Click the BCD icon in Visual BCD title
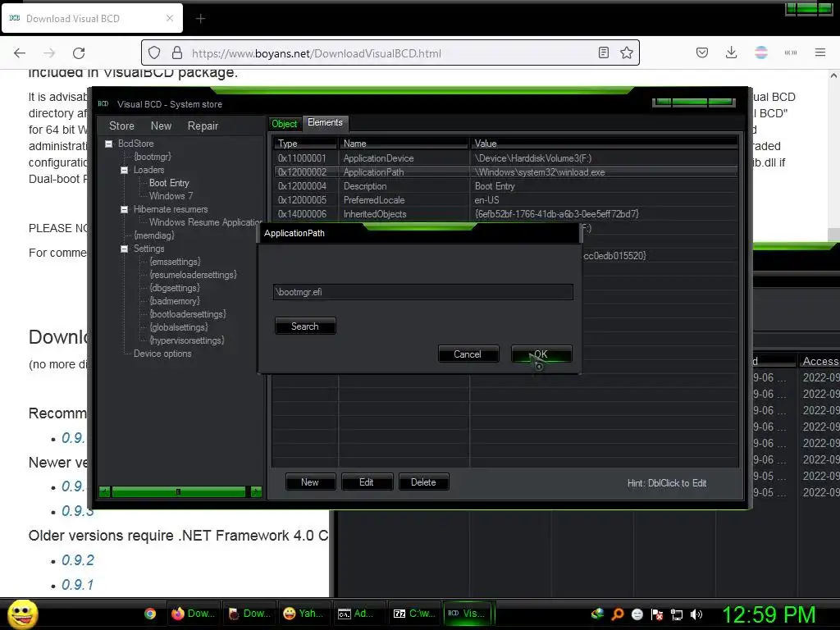This screenshot has width=840, height=630. [x=103, y=104]
